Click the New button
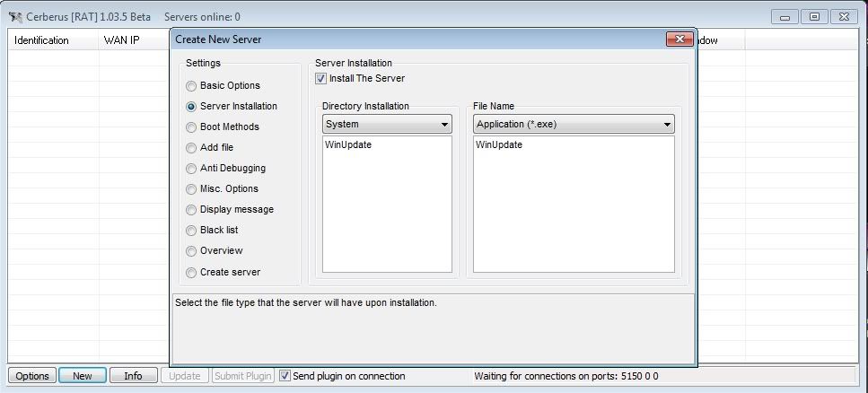 [x=83, y=376]
